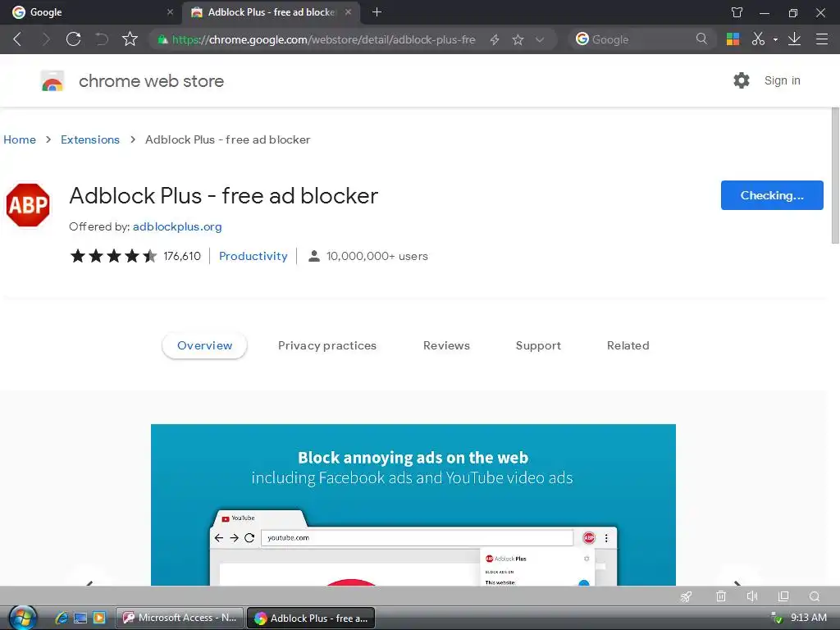Click the Show Desktop quick launch icon
This screenshot has height=630, width=840.
click(80, 618)
